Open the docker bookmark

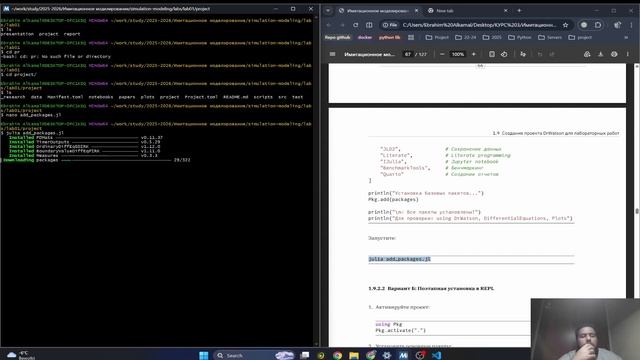coord(364,37)
